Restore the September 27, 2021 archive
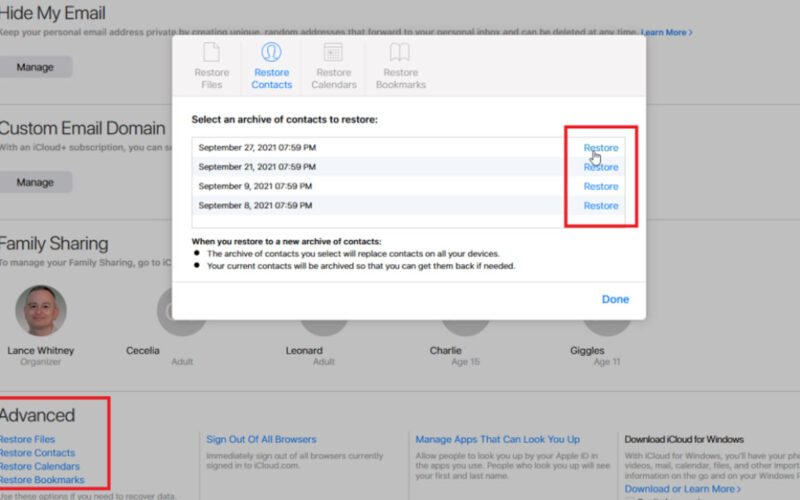 601,147
